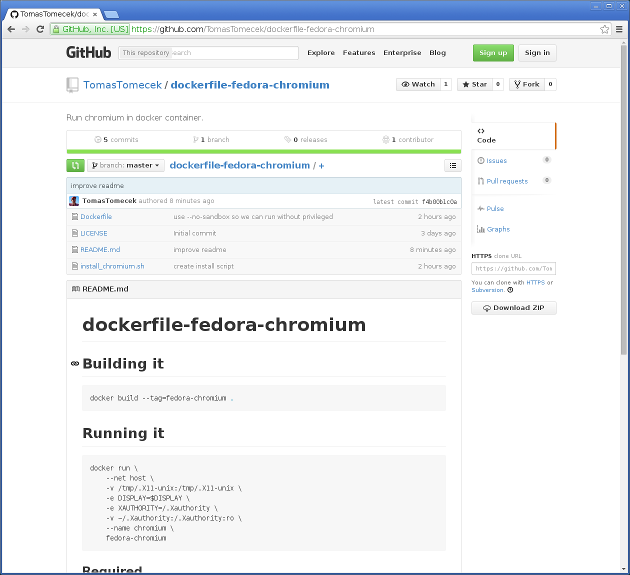The width and height of the screenshot is (630, 575).
Task: Open the Chrome menu hamburger icon
Action: point(619,29)
